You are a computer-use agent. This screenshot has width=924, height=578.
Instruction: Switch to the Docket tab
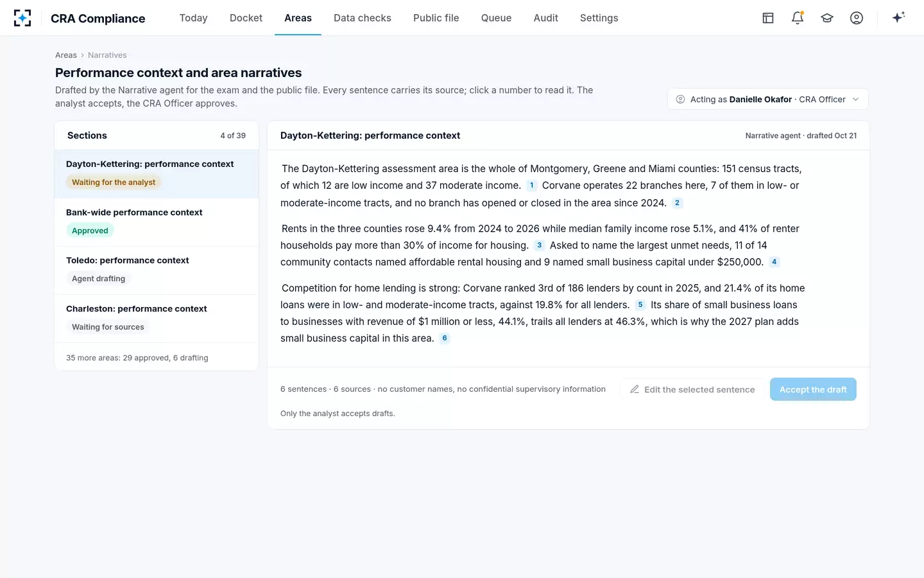click(246, 18)
